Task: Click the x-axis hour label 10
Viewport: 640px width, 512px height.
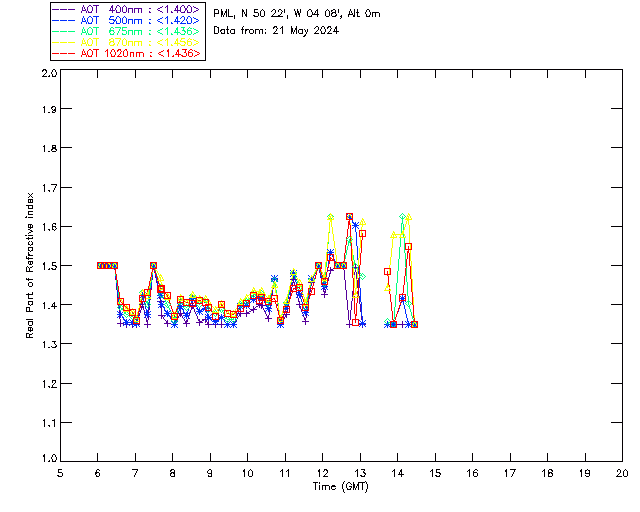Action: 247,474
